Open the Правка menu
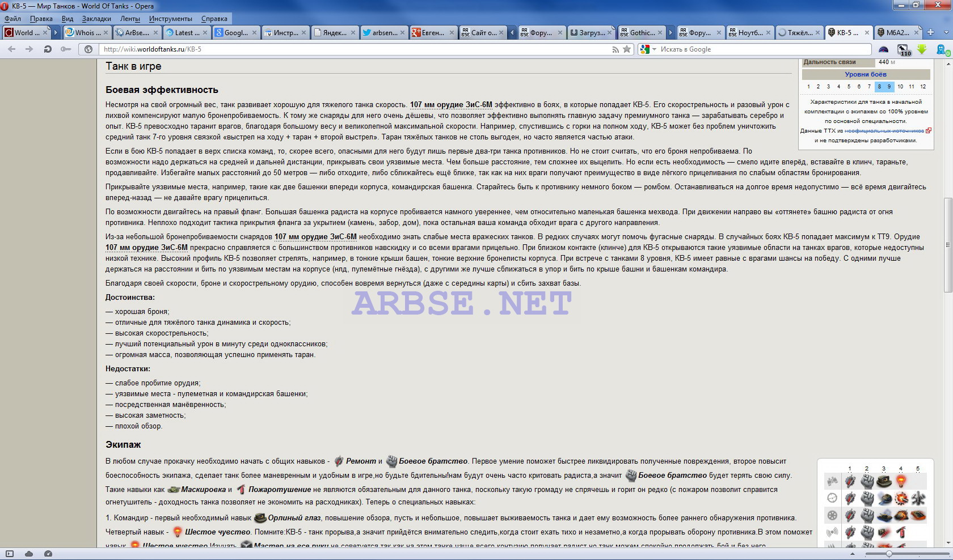Viewport: 953px width, 560px height. (x=41, y=19)
